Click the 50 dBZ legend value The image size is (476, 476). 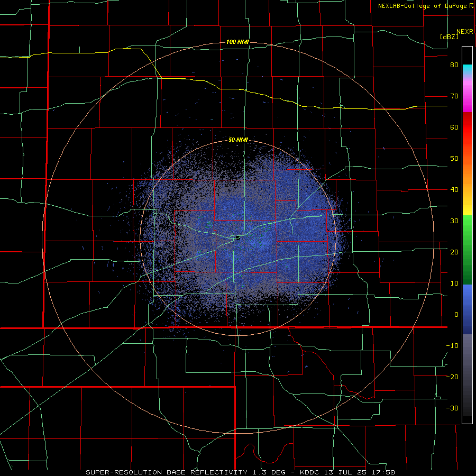pyautogui.click(x=454, y=159)
